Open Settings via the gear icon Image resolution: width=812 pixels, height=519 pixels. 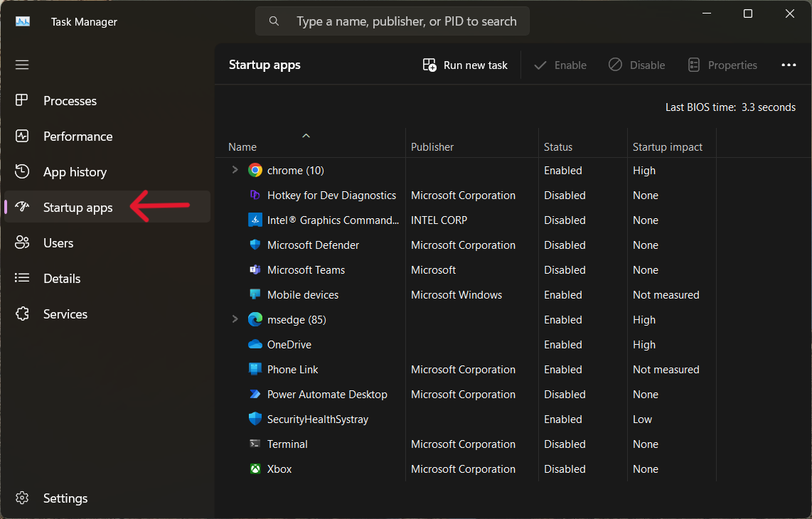tap(22, 498)
